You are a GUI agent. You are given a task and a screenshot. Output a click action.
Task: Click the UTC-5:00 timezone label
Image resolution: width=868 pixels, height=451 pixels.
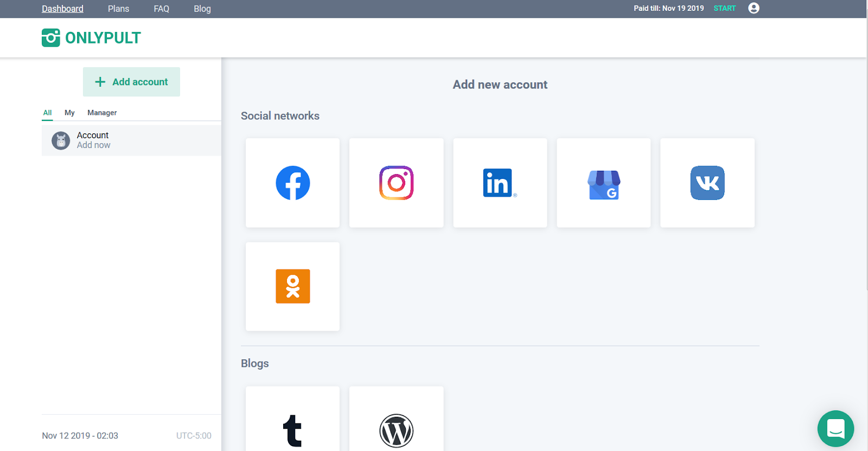tap(194, 436)
